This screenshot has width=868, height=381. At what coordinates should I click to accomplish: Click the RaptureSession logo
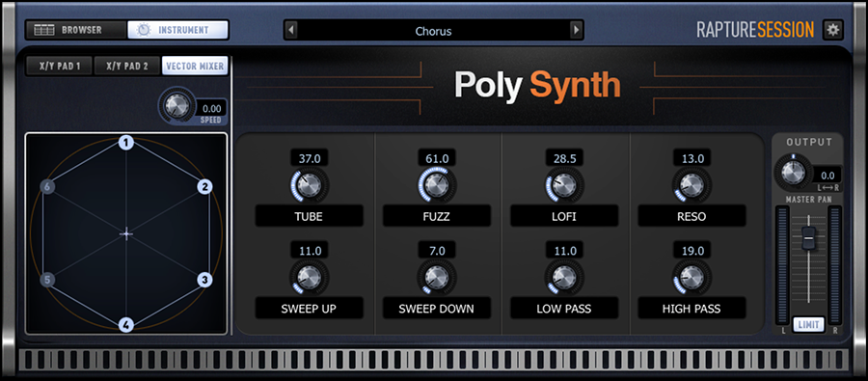(755, 30)
